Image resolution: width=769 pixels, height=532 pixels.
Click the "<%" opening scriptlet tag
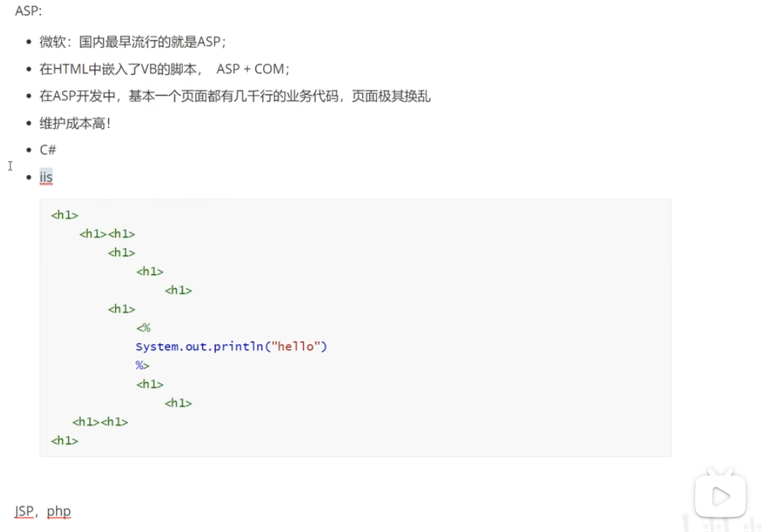coord(143,328)
